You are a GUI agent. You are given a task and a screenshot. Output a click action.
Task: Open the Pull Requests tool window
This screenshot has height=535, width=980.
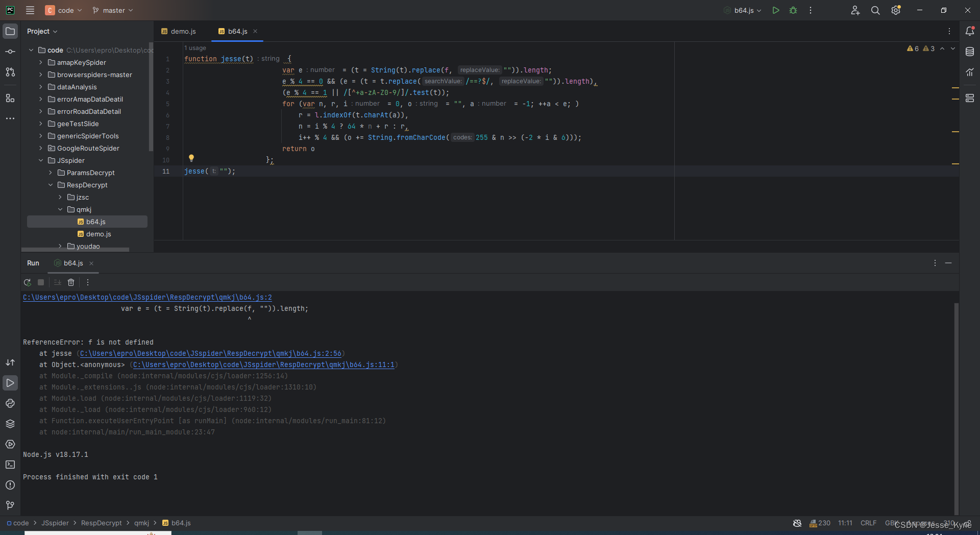[x=10, y=72]
